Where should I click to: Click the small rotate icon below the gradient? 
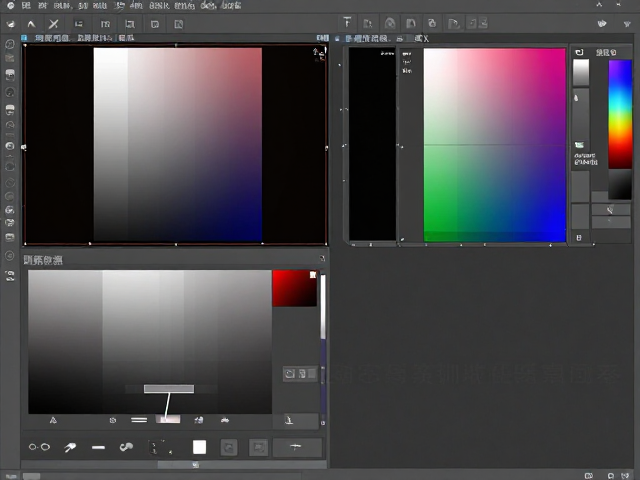coord(113,420)
